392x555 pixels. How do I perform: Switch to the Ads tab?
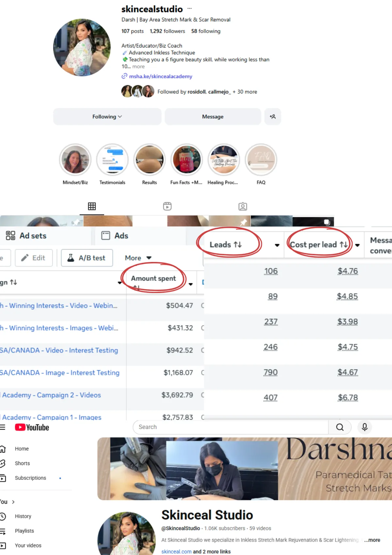tap(115, 235)
